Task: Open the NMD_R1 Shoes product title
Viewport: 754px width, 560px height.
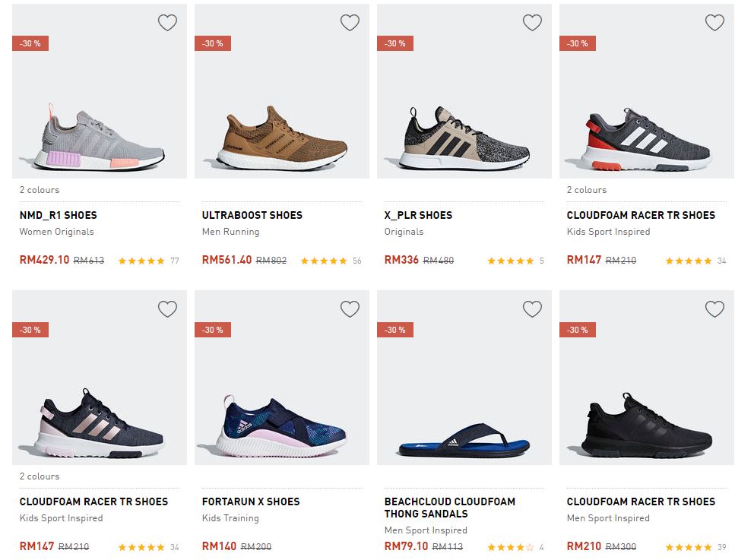Action: coord(59,215)
